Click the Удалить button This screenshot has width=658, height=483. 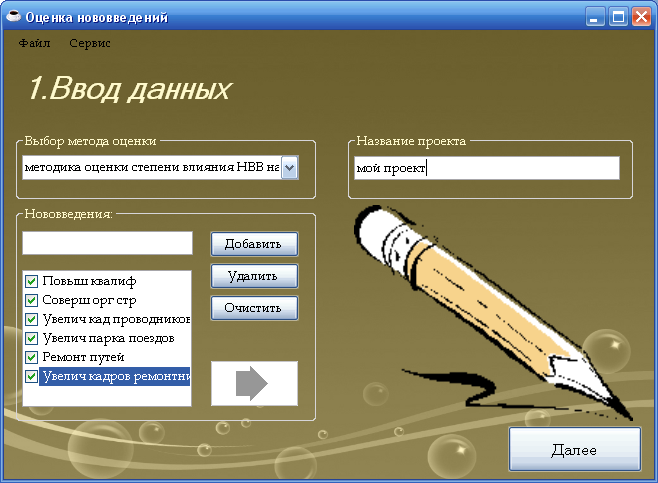tap(254, 276)
